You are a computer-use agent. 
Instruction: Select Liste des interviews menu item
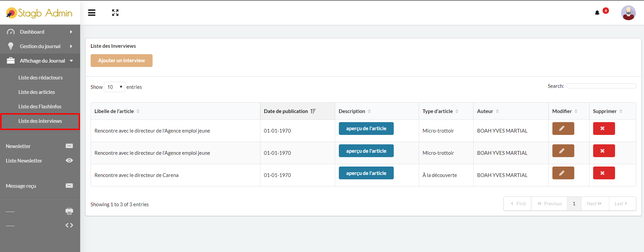coord(40,121)
